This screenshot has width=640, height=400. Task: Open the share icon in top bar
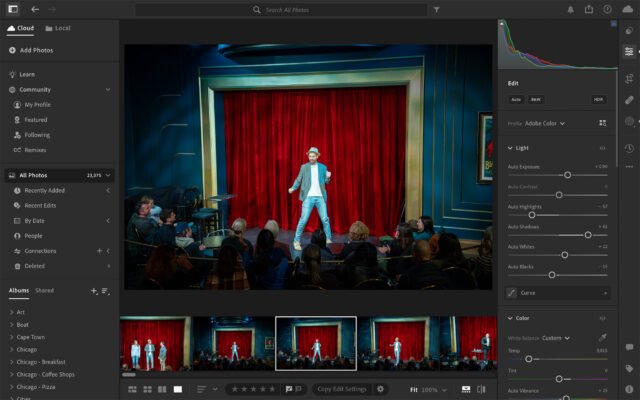pos(589,9)
